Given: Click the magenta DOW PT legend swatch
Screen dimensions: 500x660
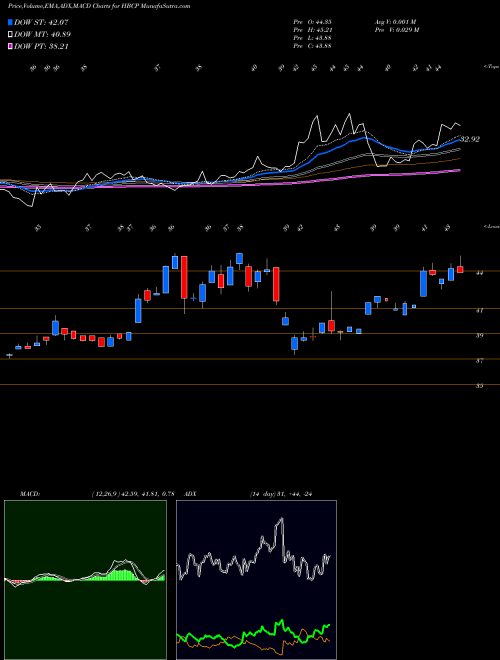Looking at the screenshot, I should (10, 47).
